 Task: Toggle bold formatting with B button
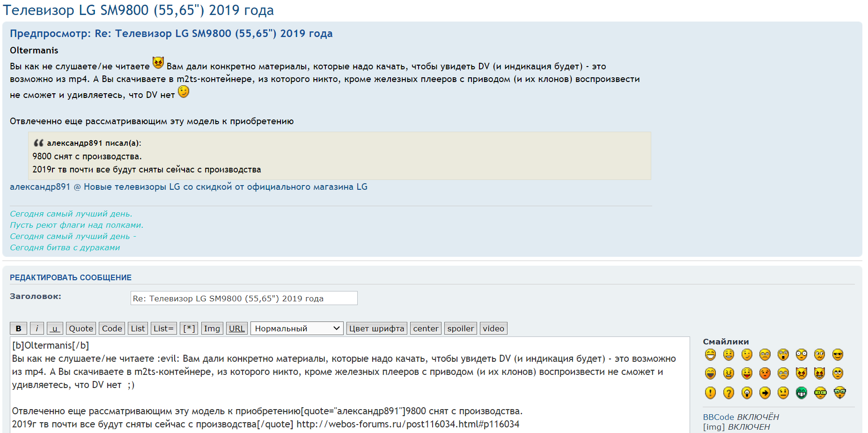[x=18, y=328]
